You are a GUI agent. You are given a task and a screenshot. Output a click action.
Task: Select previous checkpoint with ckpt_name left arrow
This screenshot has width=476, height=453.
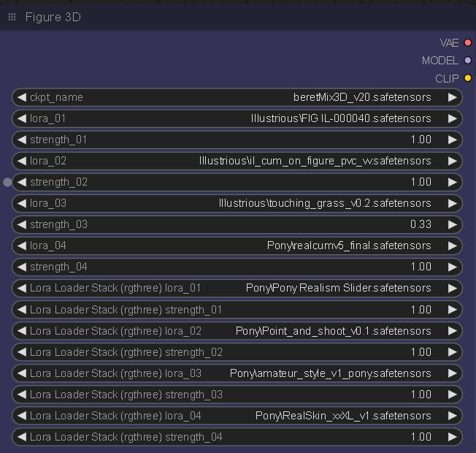tap(22, 97)
